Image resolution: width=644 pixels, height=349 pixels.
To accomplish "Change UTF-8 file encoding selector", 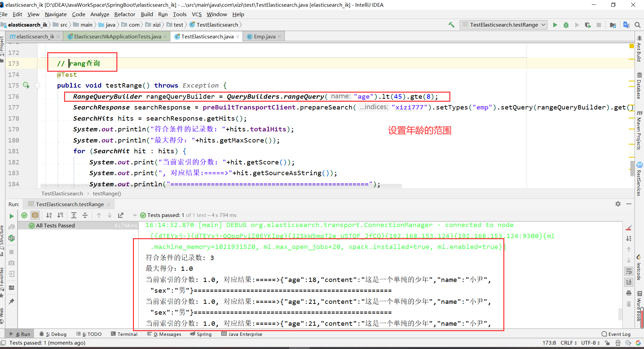I will (x=590, y=343).
